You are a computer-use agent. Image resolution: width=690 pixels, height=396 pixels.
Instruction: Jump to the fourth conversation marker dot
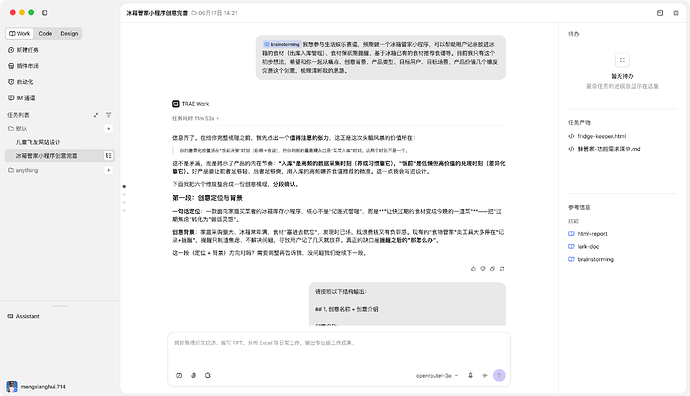(124, 210)
